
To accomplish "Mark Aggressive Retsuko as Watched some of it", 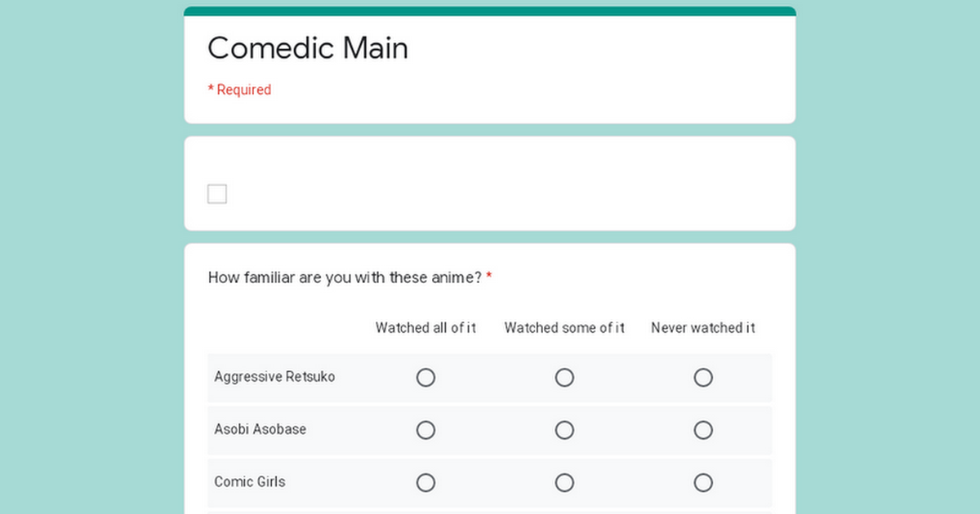I will (564, 378).
